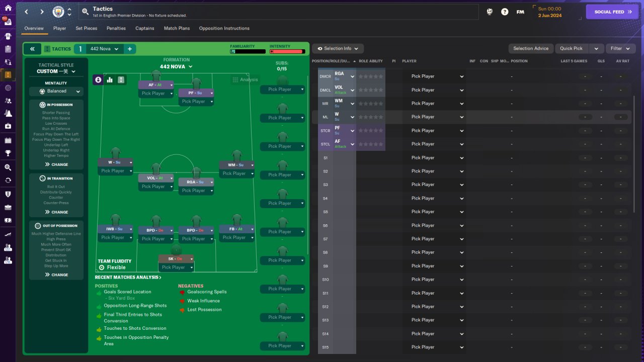Add a new tactic with plus button
The image size is (644, 362).
(129, 49)
